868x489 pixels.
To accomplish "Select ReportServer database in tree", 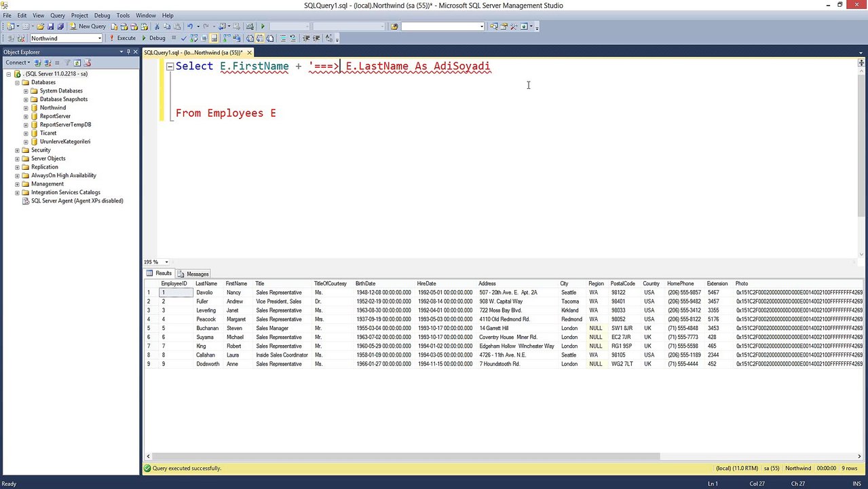I will click(55, 116).
